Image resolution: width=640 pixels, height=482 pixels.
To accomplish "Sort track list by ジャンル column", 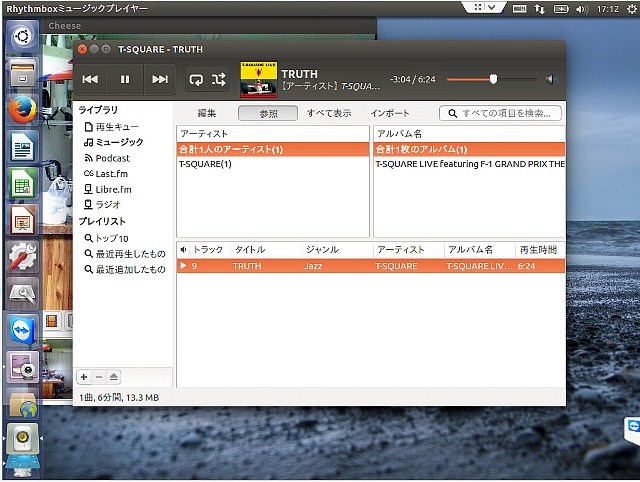I will pyautogui.click(x=338, y=250).
